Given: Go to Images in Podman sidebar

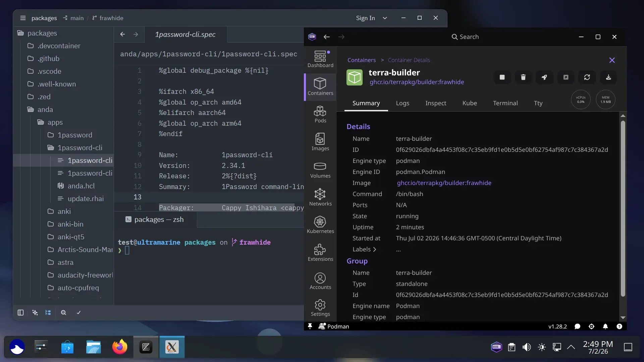Looking at the screenshot, I should click(320, 142).
